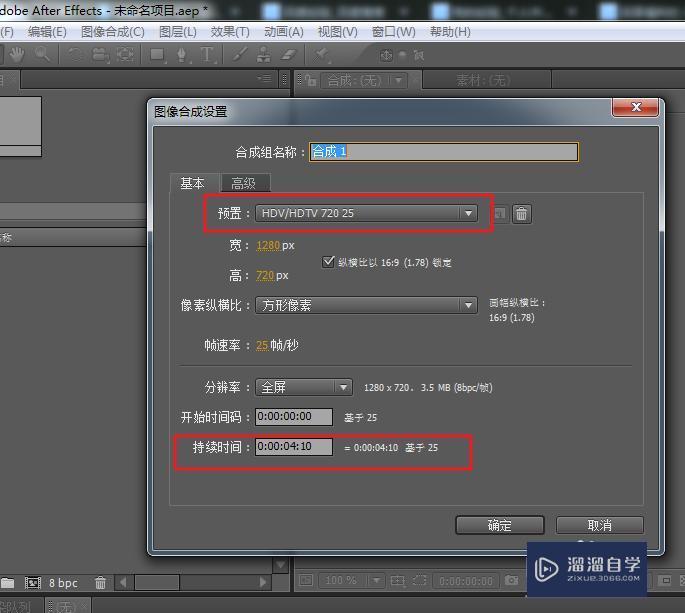Image resolution: width=685 pixels, height=613 pixels.
Task: Open the 窗口(W) menu
Action: 394,32
